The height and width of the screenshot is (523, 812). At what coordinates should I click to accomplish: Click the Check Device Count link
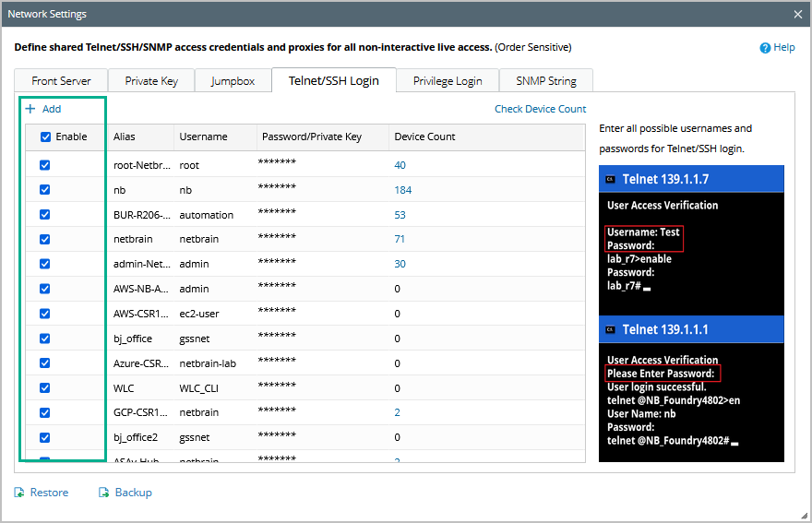click(x=540, y=109)
